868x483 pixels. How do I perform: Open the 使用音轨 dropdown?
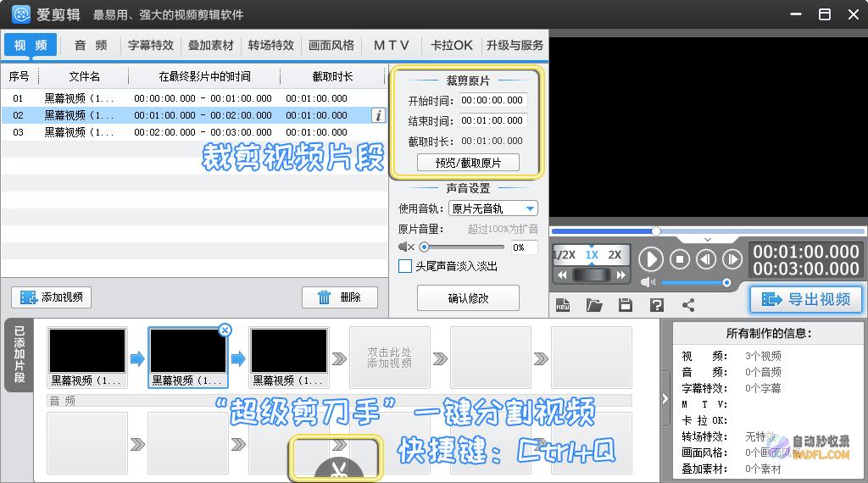492,208
